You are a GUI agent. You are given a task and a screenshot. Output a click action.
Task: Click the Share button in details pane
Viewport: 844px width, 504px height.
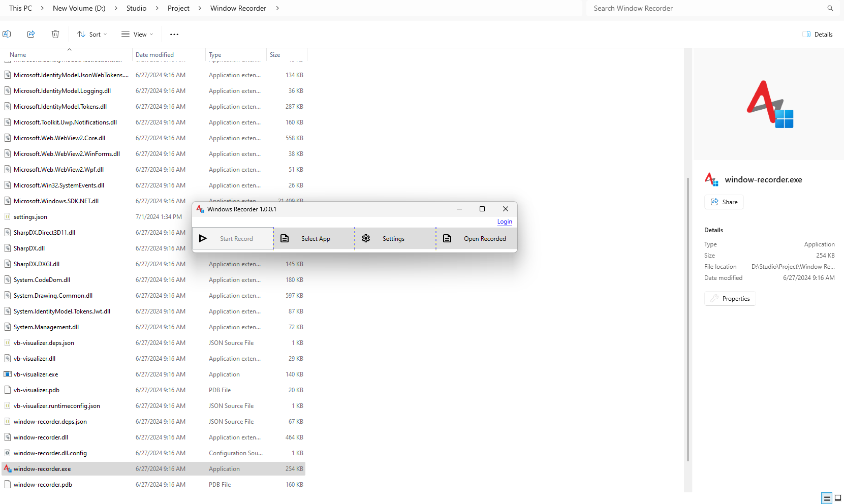pos(724,202)
